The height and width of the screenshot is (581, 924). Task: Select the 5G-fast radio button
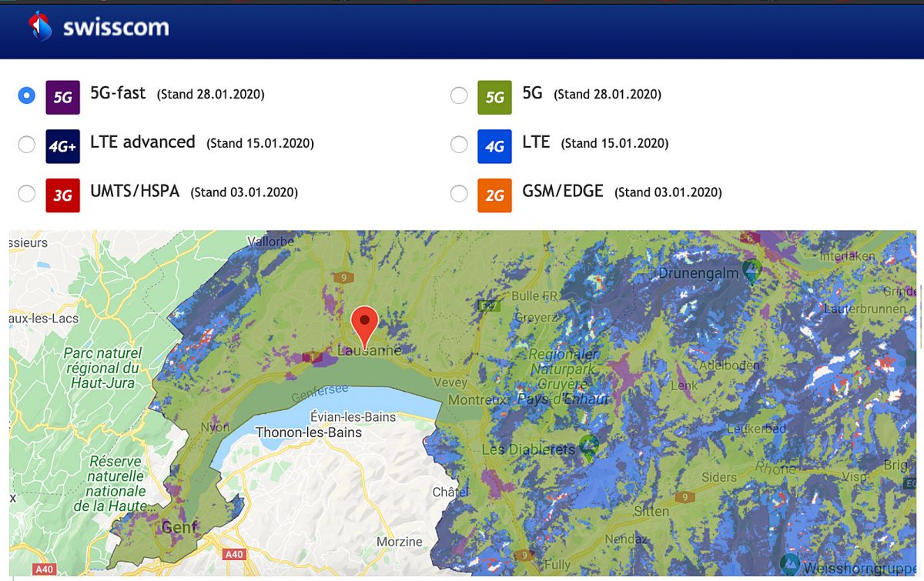click(x=27, y=95)
